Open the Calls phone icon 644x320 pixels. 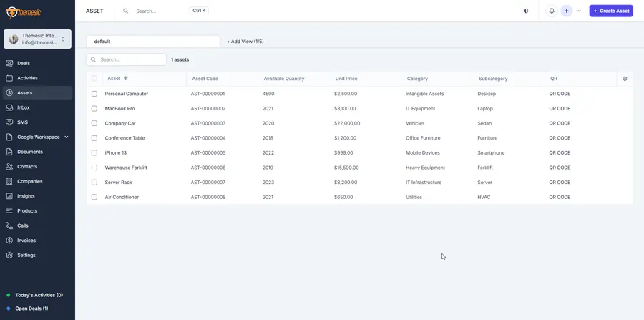9,226
